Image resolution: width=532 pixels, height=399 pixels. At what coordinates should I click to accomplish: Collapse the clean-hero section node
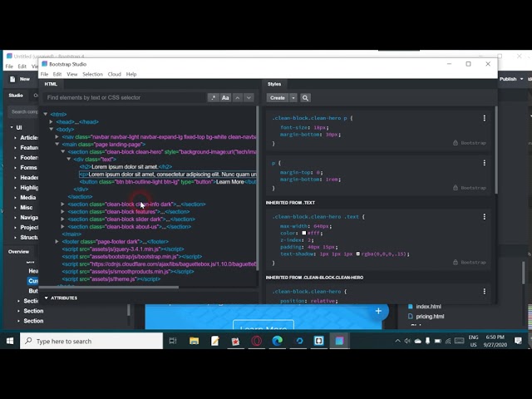click(63, 151)
